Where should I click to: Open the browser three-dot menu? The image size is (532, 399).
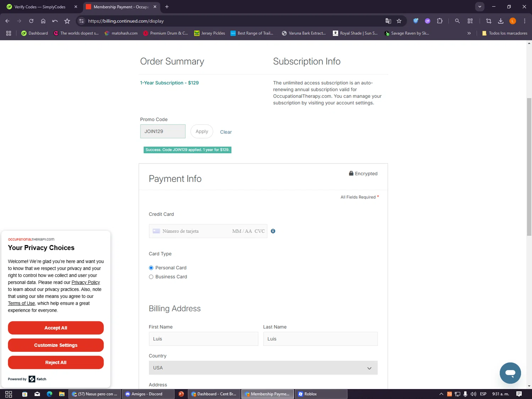point(525,21)
